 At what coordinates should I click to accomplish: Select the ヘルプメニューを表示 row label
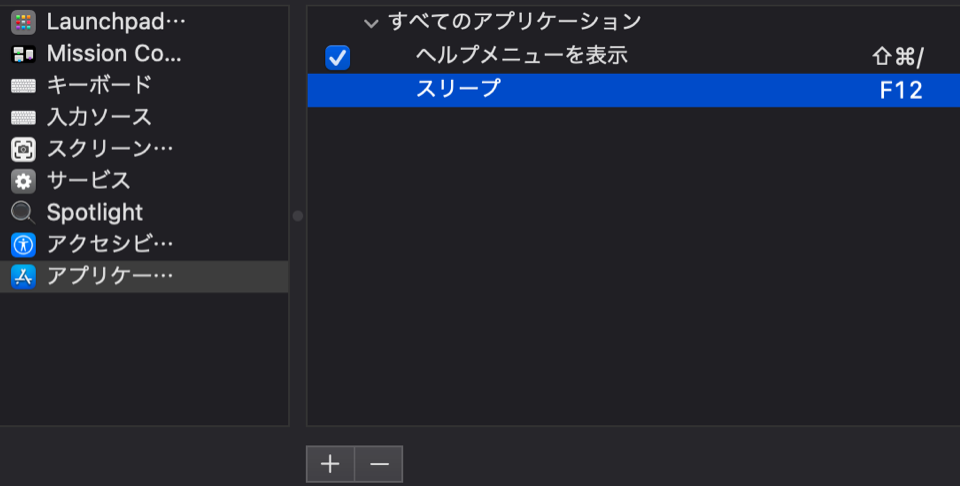tap(521, 57)
